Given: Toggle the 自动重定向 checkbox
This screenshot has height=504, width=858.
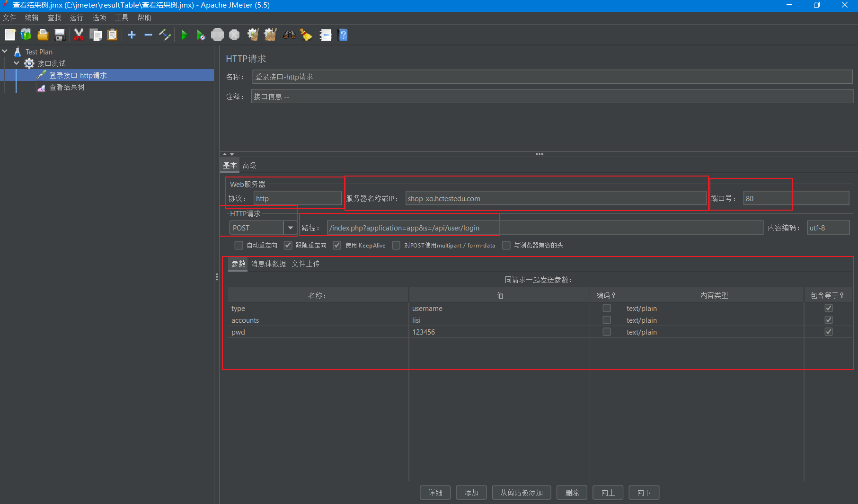Looking at the screenshot, I should tap(239, 245).
